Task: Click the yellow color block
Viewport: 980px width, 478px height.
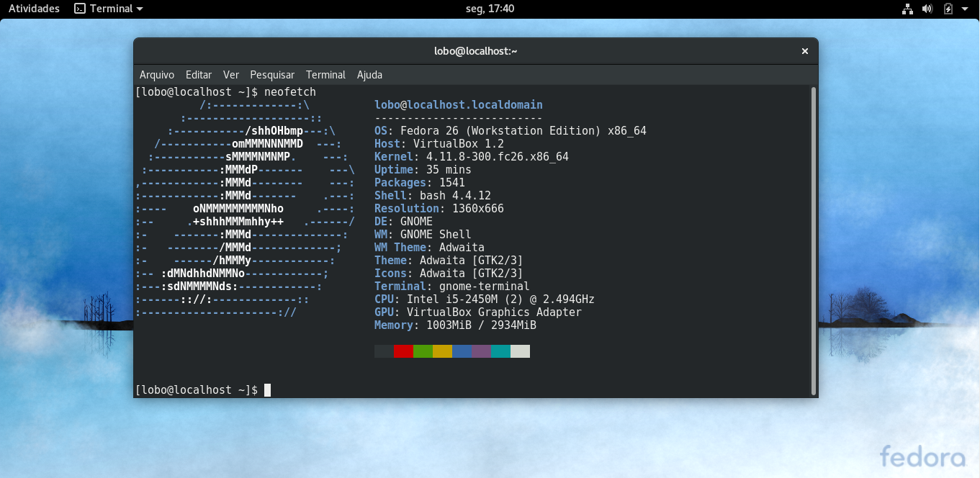Action: 442,351
